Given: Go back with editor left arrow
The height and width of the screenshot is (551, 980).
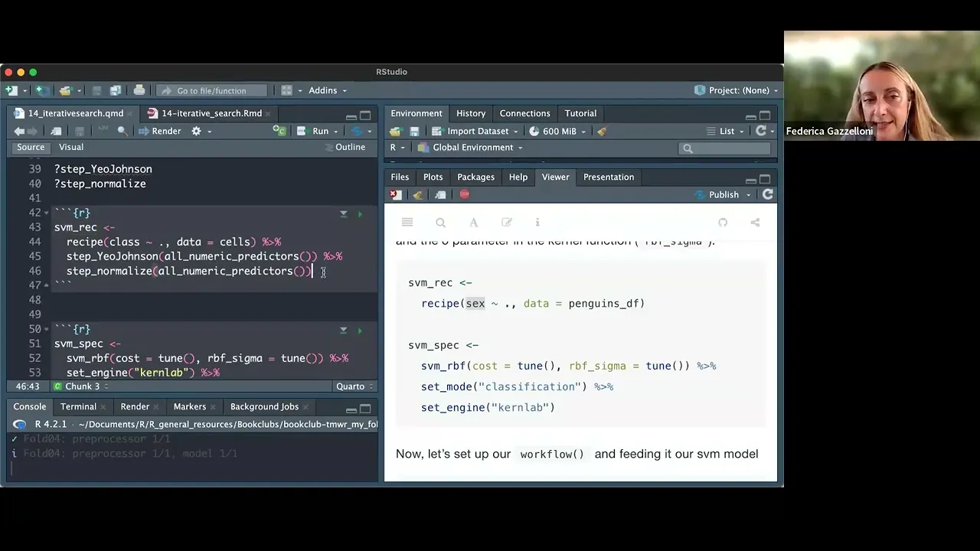Looking at the screenshot, I should click(x=19, y=132).
